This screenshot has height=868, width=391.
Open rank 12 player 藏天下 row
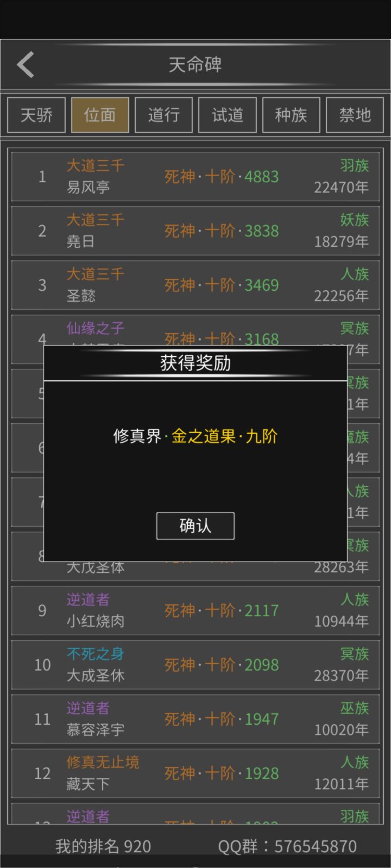(195, 774)
